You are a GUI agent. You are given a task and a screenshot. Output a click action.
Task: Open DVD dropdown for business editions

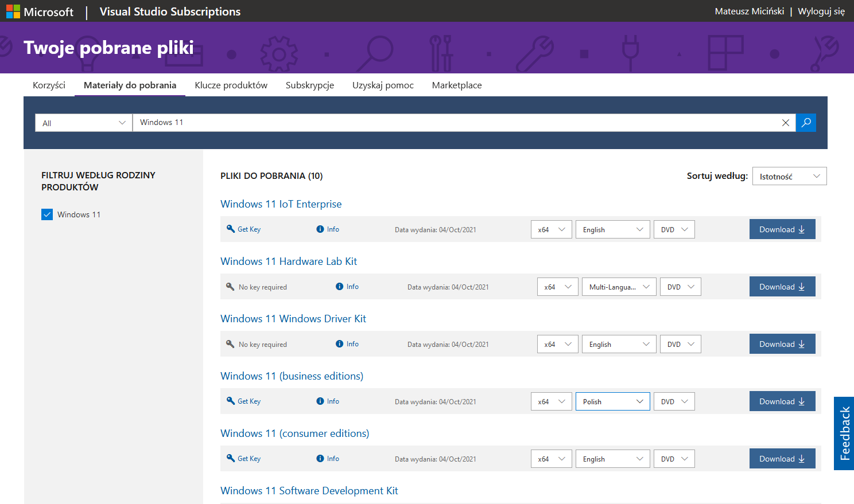674,401
